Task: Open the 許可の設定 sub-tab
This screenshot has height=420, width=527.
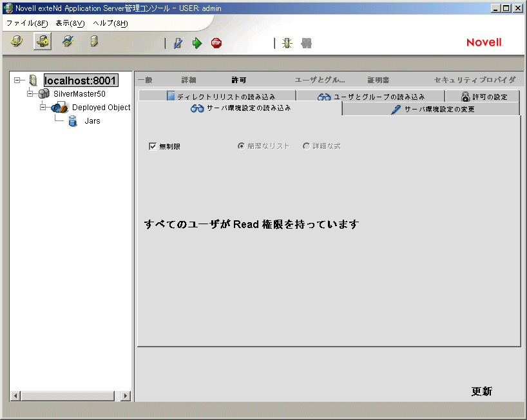Action: [483, 96]
